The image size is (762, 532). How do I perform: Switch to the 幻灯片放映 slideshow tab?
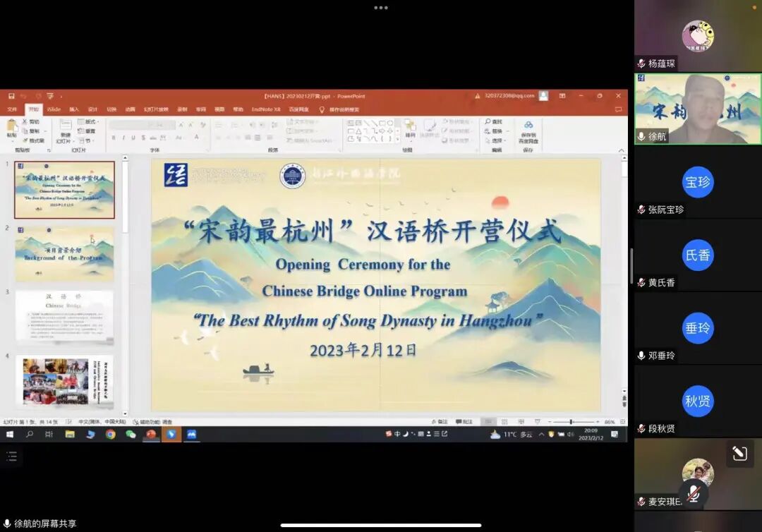(x=156, y=109)
